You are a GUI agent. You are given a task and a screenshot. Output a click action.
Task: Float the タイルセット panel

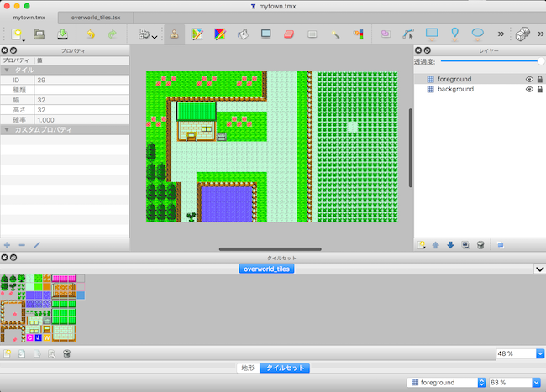pos(13,258)
